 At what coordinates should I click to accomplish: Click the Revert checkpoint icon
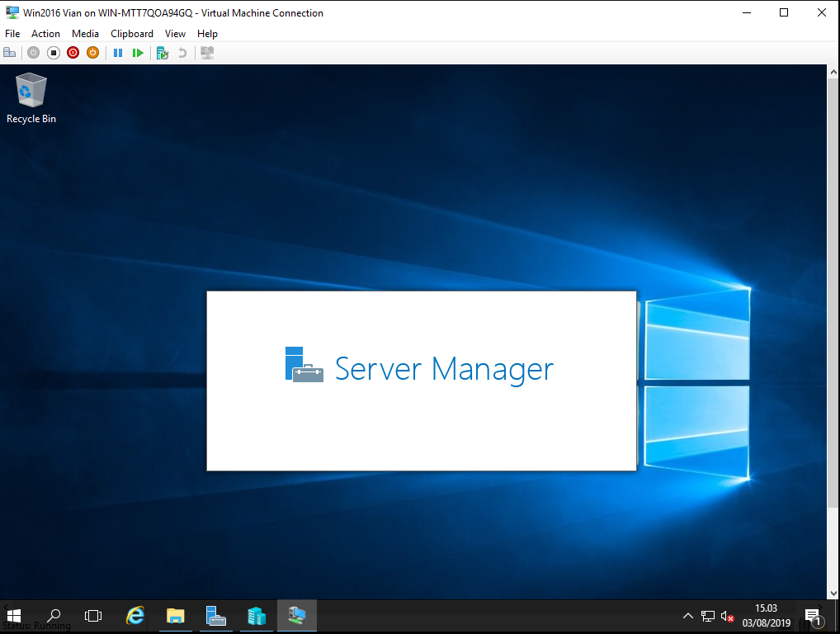coord(181,52)
